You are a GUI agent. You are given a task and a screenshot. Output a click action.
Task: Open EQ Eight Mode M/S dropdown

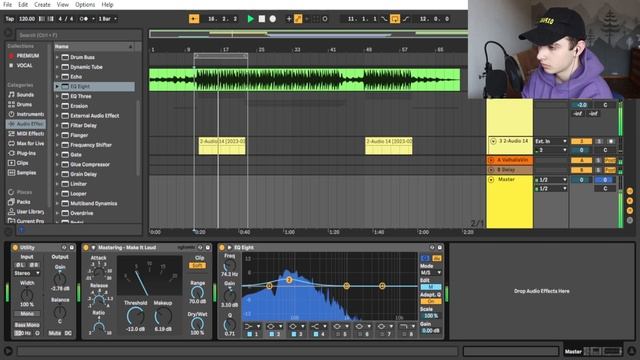pos(431,273)
